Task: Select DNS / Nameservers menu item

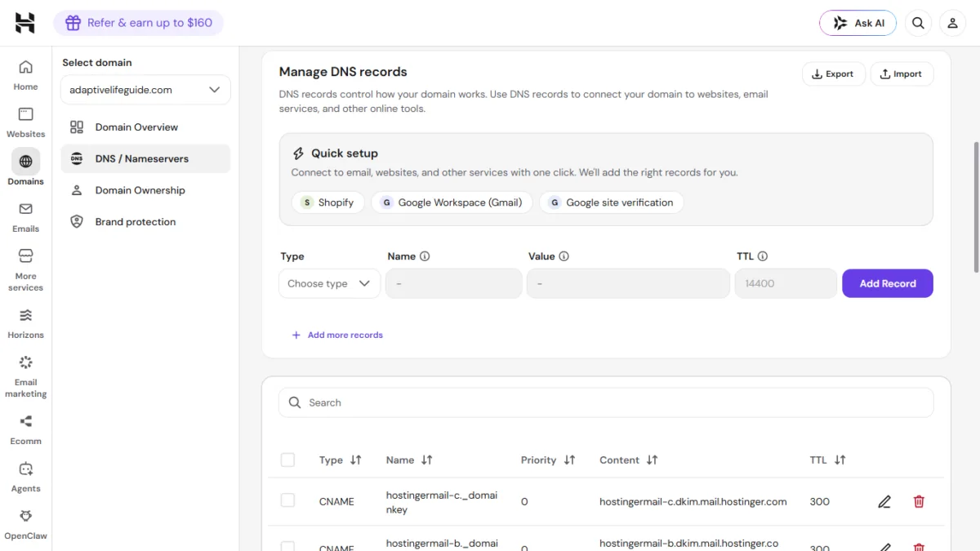Action: tap(145, 158)
